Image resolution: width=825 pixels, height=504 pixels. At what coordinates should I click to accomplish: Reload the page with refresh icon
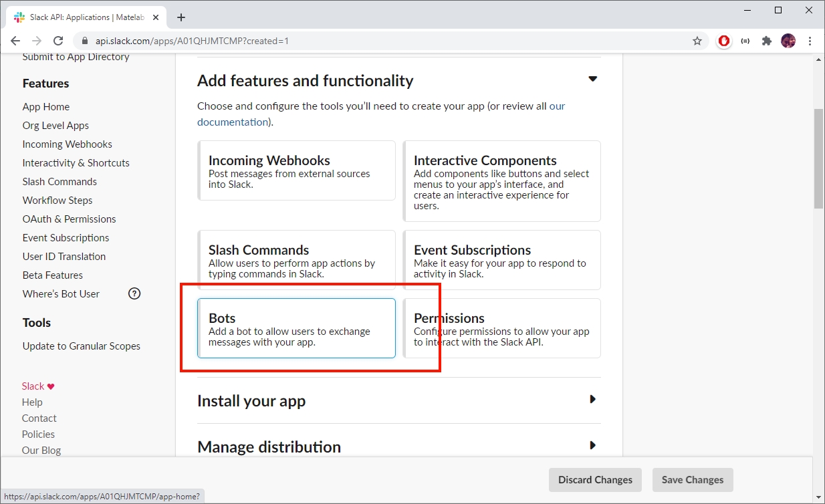58,41
